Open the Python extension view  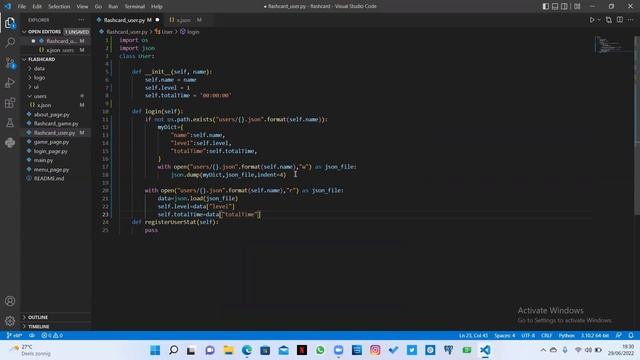pyautogui.click(x=10, y=142)
